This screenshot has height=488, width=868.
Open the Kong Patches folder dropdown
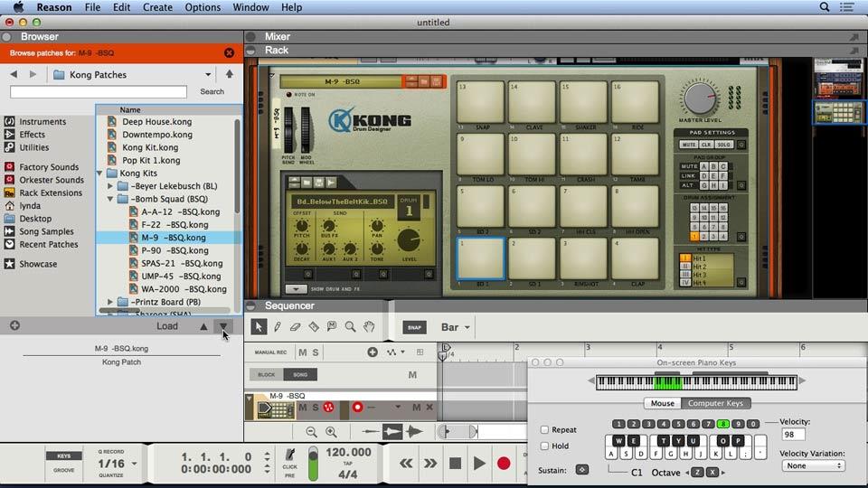pyautogui.click(x=208, y=74)
